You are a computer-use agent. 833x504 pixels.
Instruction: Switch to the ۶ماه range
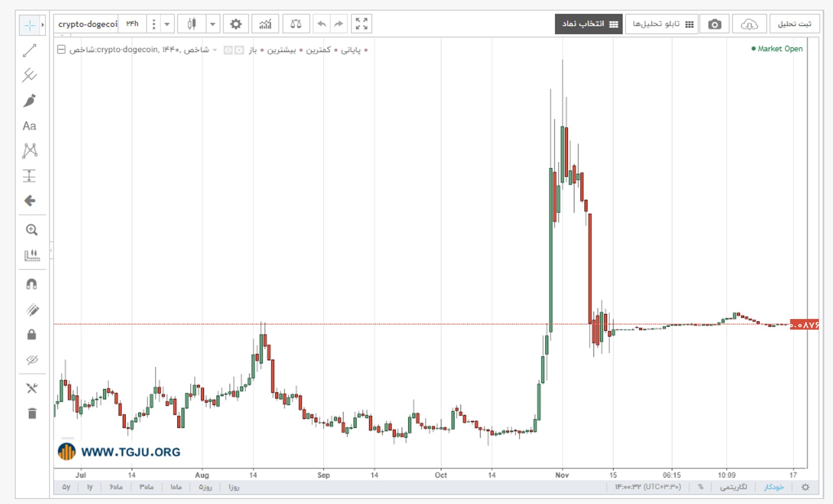pyautogui.click(x=116, y=487)
